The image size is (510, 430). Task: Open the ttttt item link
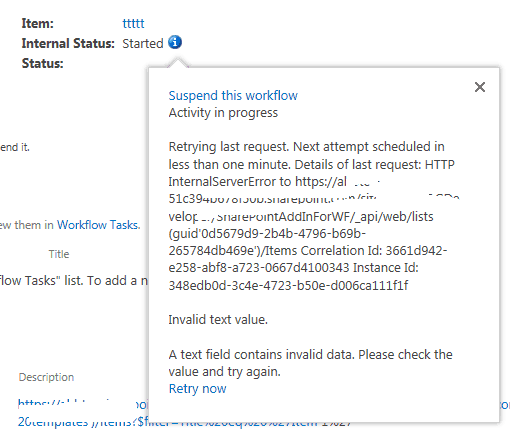133,23
